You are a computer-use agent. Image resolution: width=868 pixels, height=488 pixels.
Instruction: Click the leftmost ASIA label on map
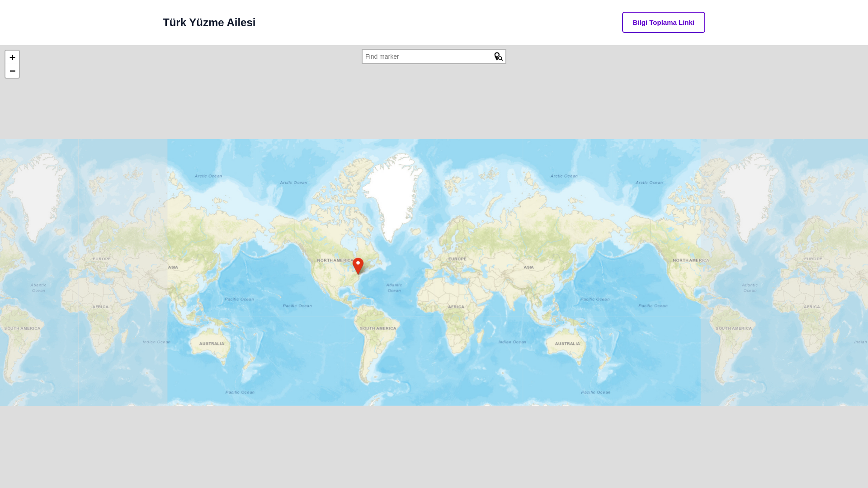[173, 267]
